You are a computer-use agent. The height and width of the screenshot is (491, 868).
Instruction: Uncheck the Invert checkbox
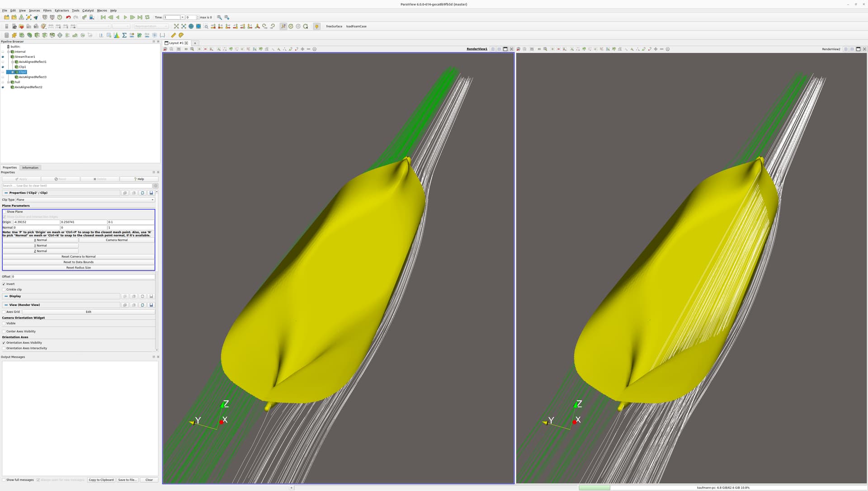tap(4, 284)
